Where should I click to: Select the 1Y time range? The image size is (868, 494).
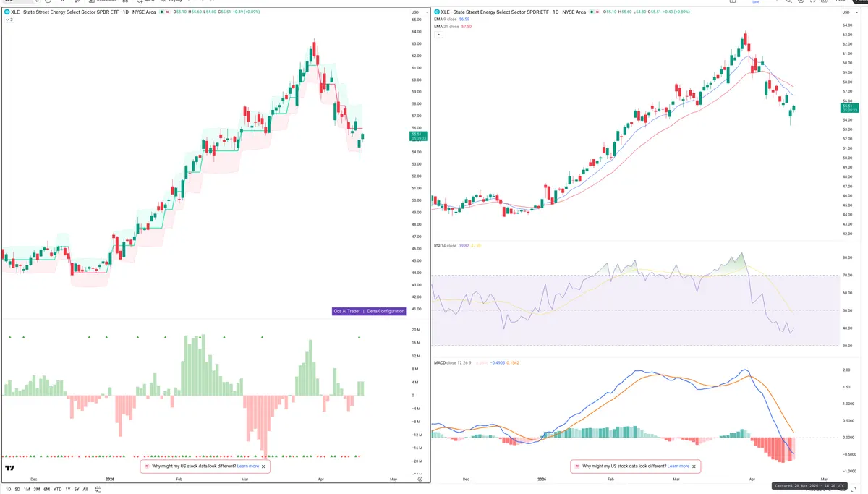[x=68, y=490]
